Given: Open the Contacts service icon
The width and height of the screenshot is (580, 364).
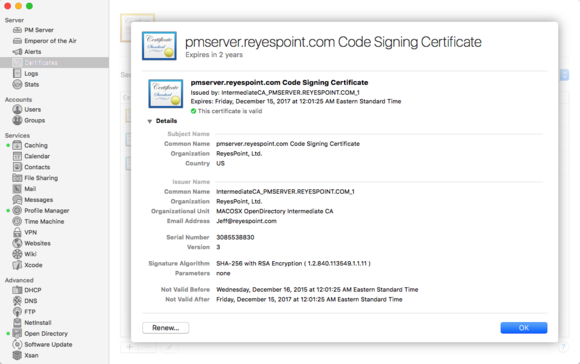Looking at the screenshot, I should click(17, 167).
